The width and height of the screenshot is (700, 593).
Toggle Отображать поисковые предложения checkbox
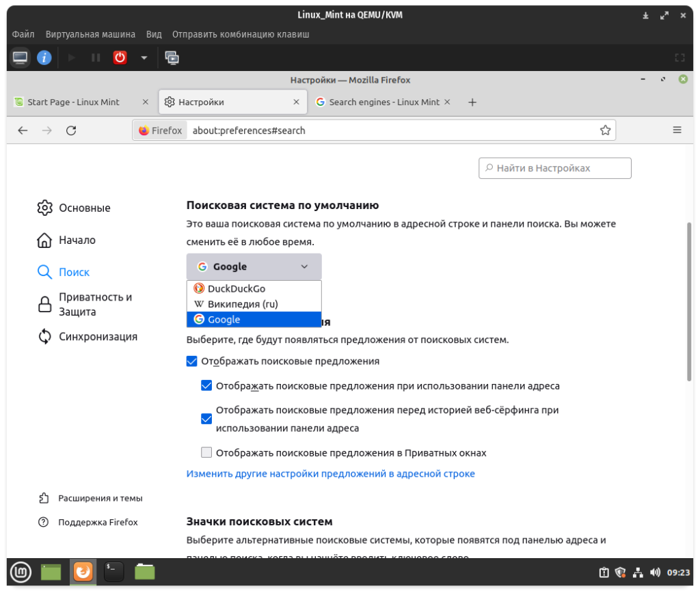[191, 361]
